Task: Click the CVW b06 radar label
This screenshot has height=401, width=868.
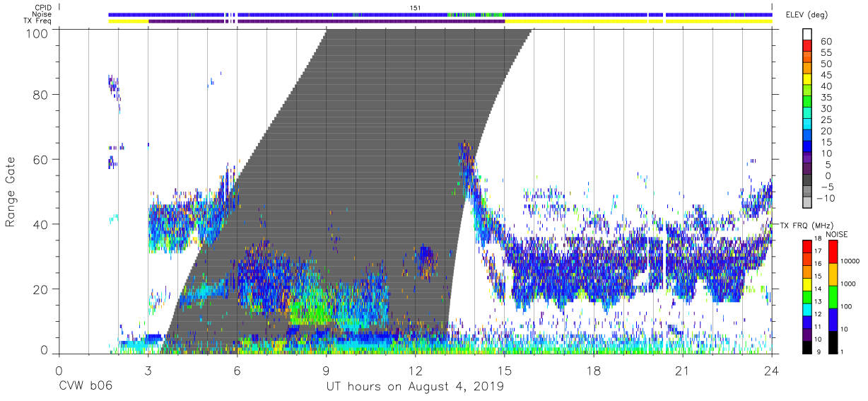Action: click(85, 387)
